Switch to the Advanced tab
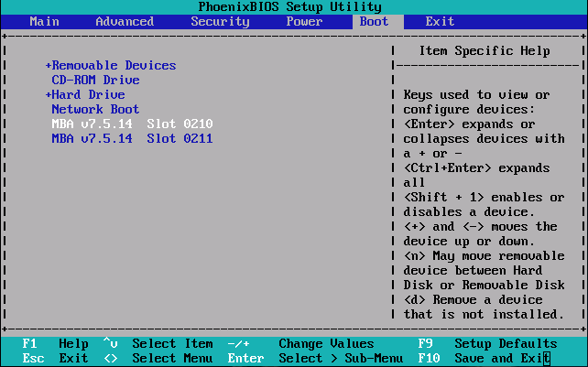Screen dimensions: 588x367 (x=125, y=21)
